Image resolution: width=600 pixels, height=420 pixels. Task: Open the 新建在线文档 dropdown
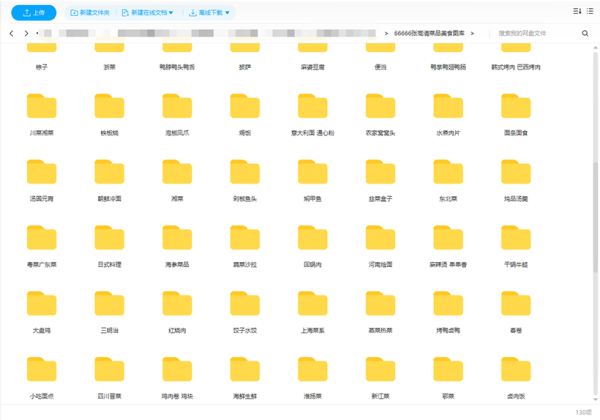point(147,13)
